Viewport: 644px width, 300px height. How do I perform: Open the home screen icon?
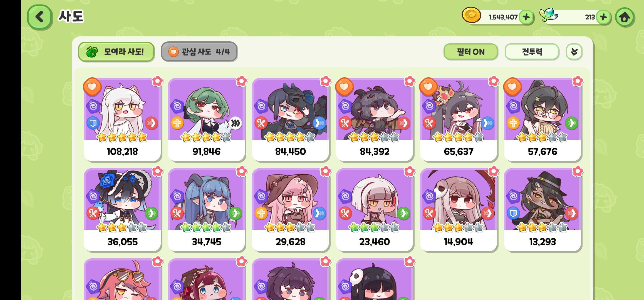pos(625,17)
